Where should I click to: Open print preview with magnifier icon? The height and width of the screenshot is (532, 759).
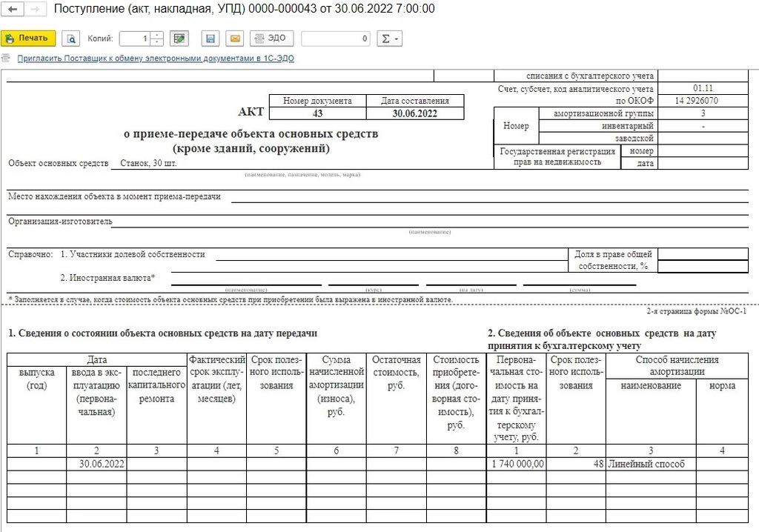pos(71,39)
